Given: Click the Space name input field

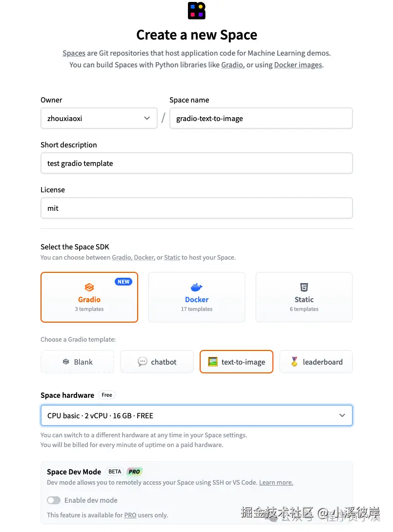Looking at the screenshot, I should 261,118.
